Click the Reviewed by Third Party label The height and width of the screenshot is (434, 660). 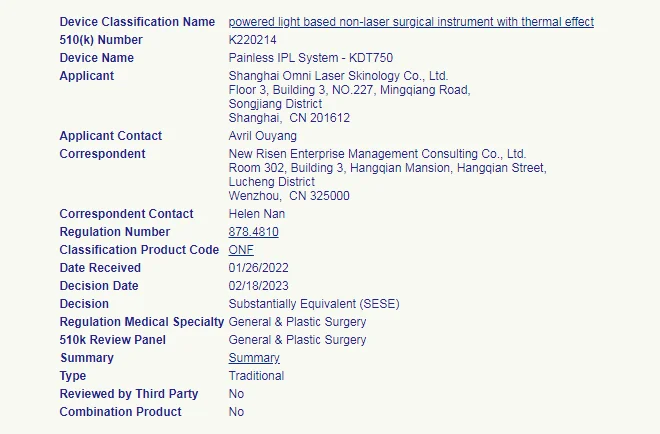[x=129, y=394]
